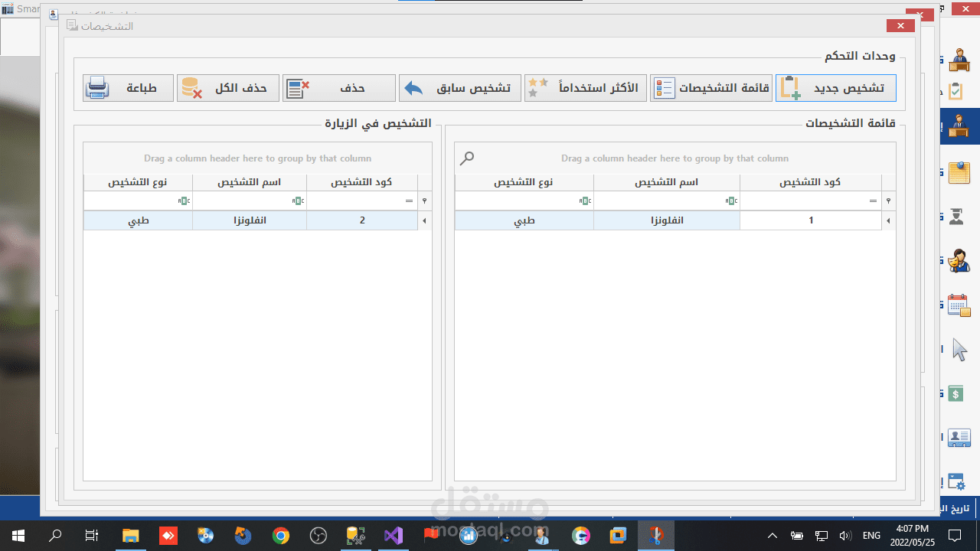Screen dimensions: 980x551
Task: Click the code filter cell in diagnoses list grid
Action: [x=811, y=201]
